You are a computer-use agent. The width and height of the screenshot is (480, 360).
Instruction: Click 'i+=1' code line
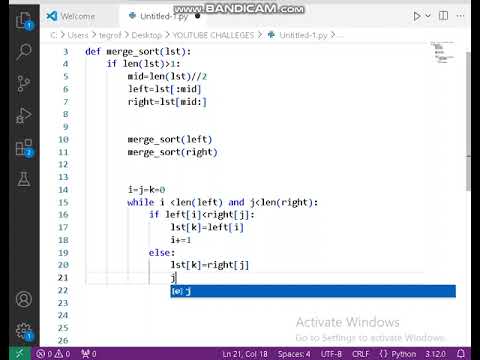point(181,240)
